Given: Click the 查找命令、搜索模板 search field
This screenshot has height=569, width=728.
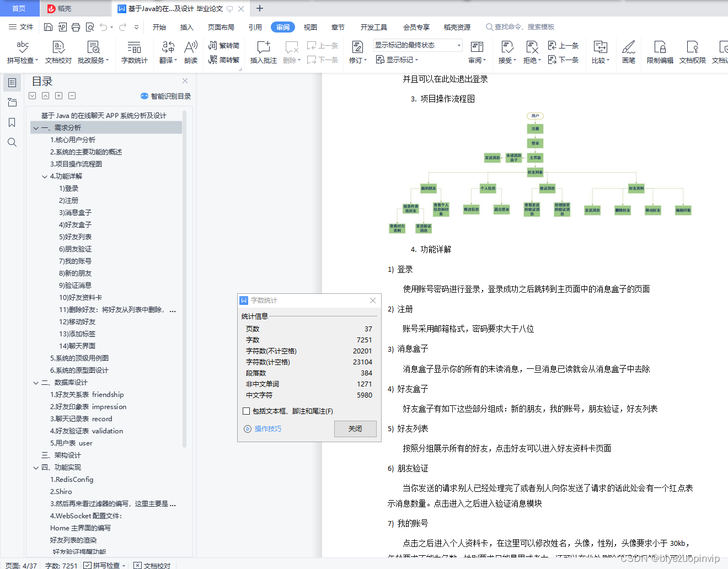Looking at the screenshot, I should tap(520, 27).
